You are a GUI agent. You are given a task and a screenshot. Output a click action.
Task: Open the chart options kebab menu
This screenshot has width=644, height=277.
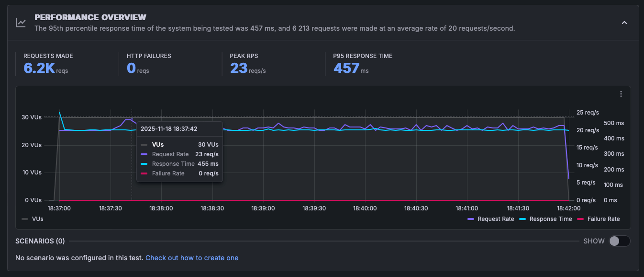pos(621,94)
